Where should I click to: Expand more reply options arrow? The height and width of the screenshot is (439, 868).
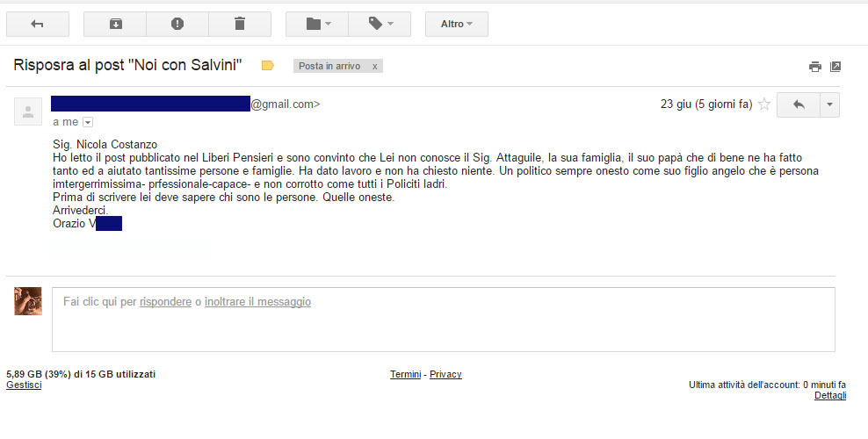pos(829,104)
